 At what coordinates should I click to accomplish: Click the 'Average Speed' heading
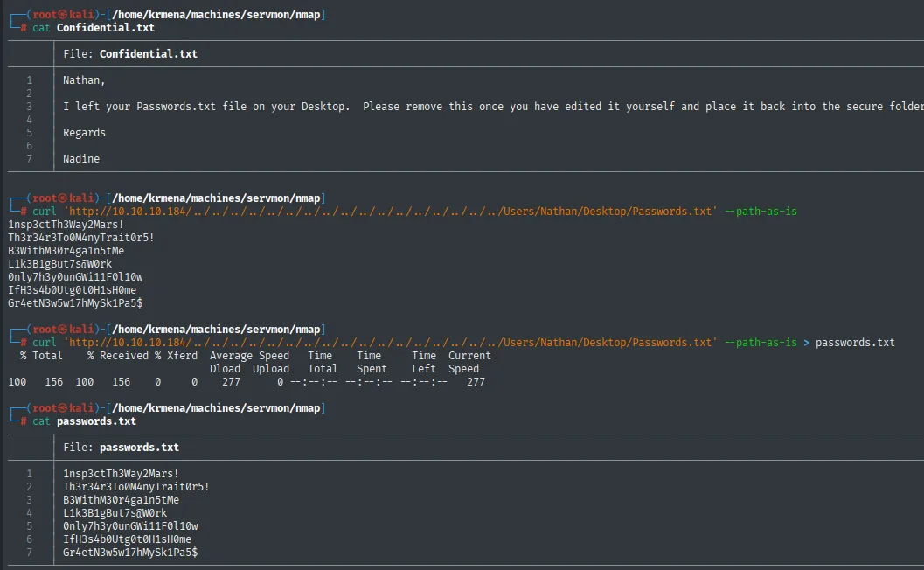click(x=249, y=356)
